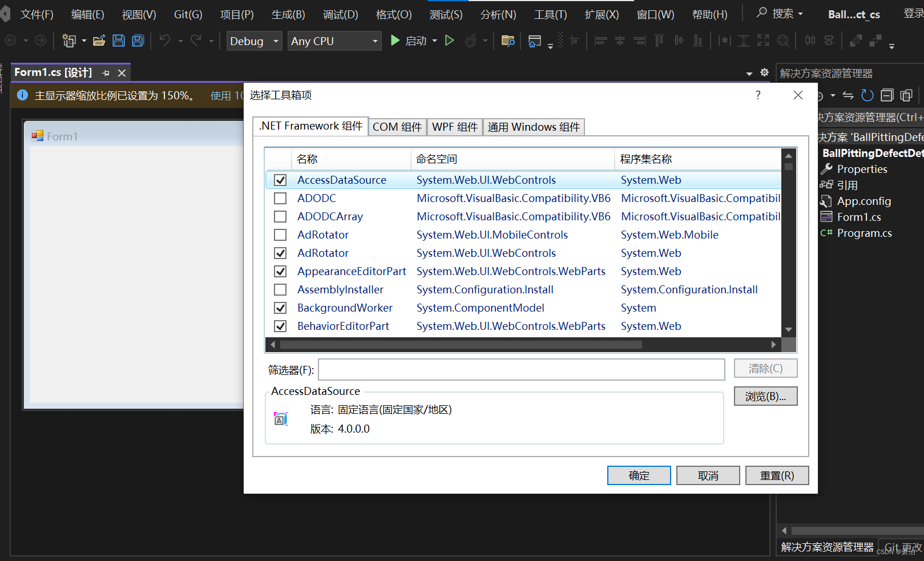The image size is (924, 561).
Task: Expand the Start button dropdown arrow
Action: pos(435,41)
